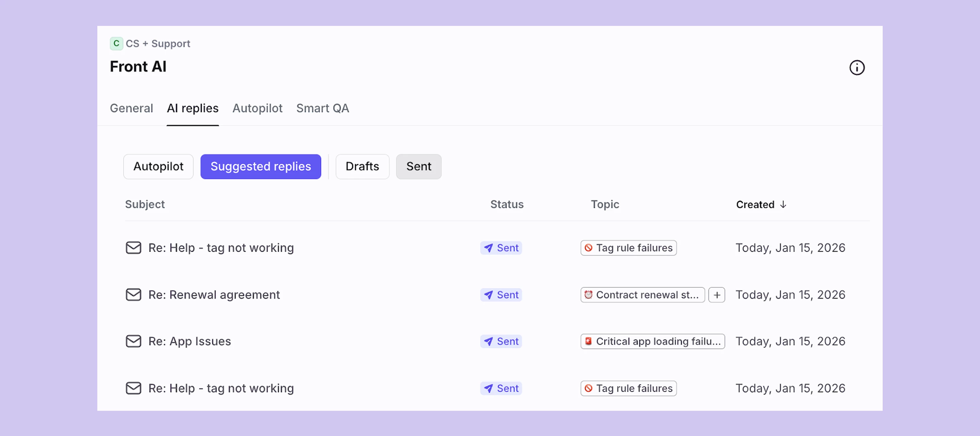The image size is (980, 436).
Task: Switch to the General tab
Action: click(x=131, y=109)
